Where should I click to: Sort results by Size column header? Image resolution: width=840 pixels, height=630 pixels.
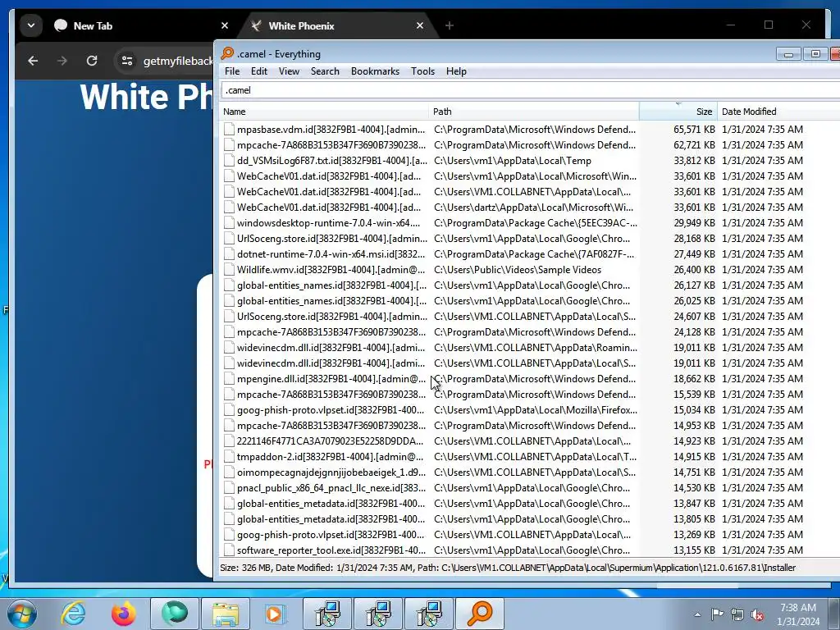point(678,112)
